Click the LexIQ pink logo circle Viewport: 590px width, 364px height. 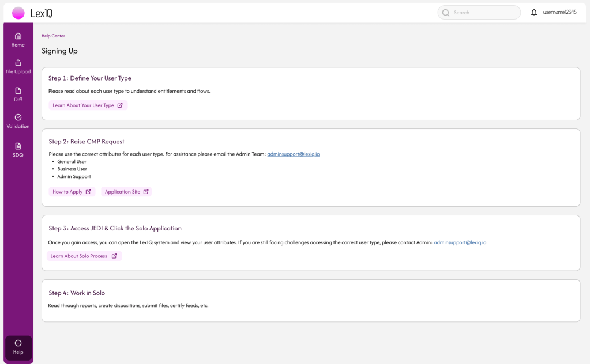click(x=18, y=13)
